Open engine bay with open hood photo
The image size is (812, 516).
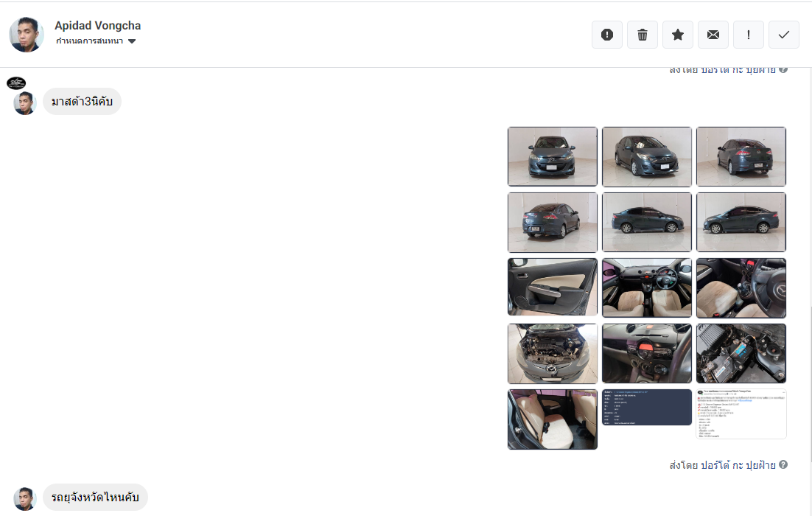coord(552,353)
